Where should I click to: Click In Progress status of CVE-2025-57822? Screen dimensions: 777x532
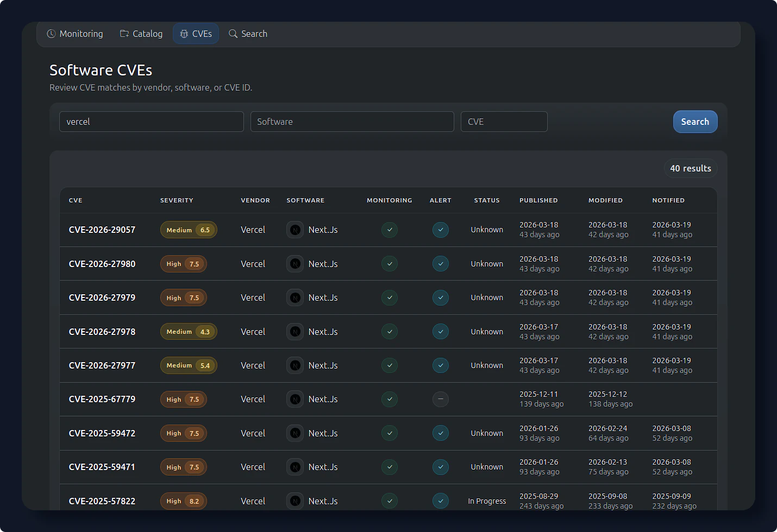tap(487, 501)
